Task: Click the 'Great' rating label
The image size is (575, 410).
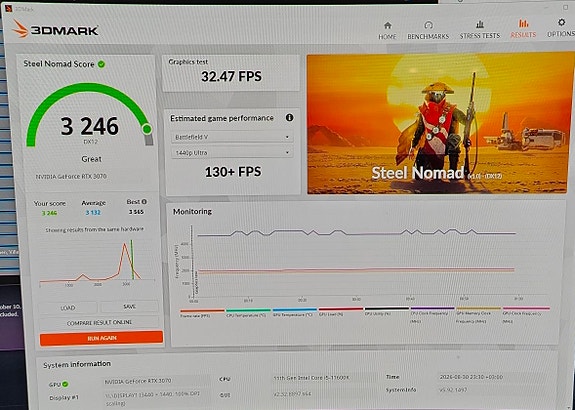Action: point(91,159)
